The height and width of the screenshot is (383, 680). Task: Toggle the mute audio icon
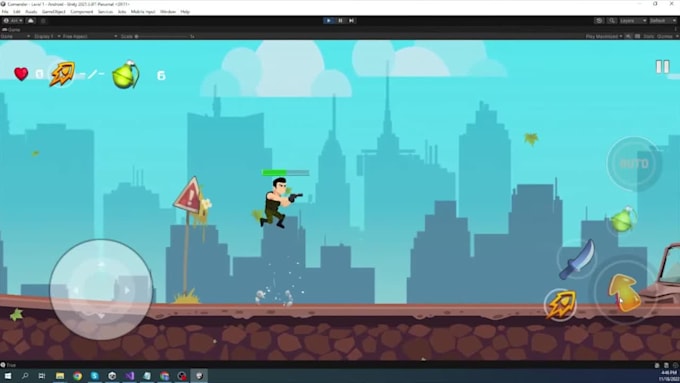pyautogui.click(x=628, y=36)
